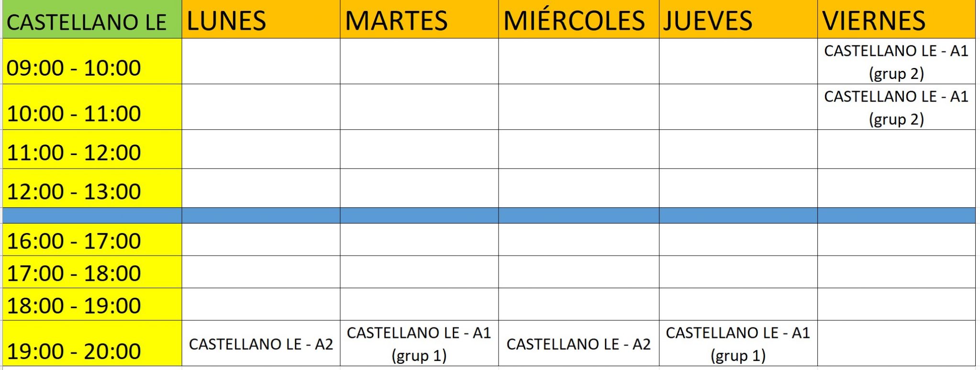Click Jueves 19:00 CASTELLANO LE - A1 (grup 1) cell
980x370 pixels.
(x=738, y=344)
